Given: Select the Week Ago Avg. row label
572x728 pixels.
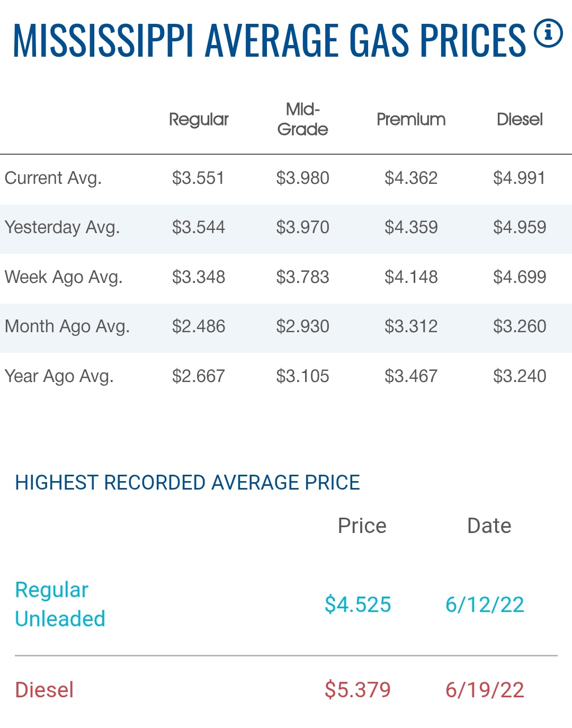Looking at the screenshot, I should pos(64,277).
